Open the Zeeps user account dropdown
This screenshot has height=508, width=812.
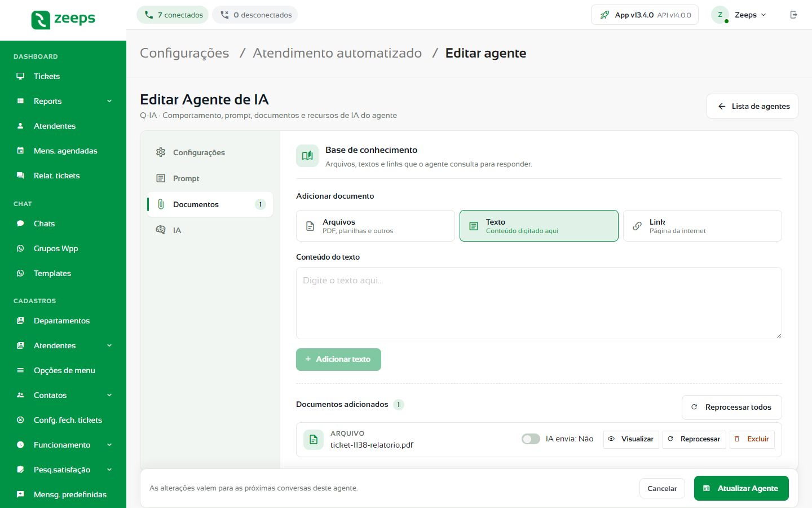pos(740,15)
